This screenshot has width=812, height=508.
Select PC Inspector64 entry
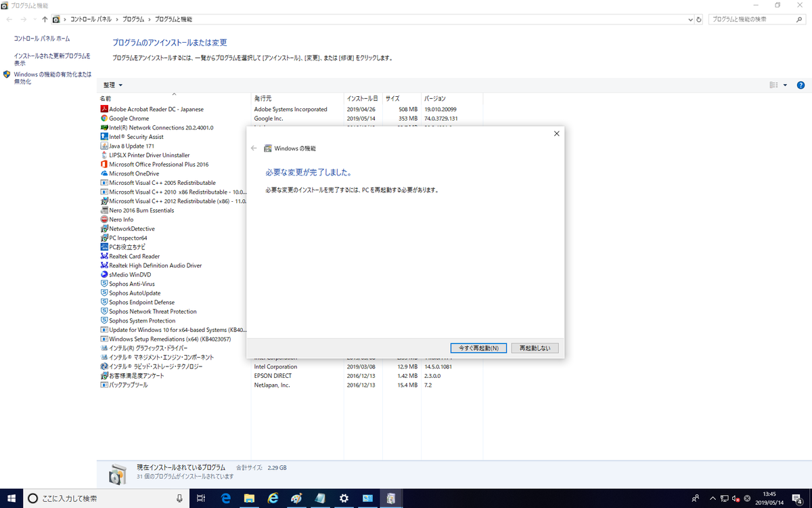(x=128, y=238)
